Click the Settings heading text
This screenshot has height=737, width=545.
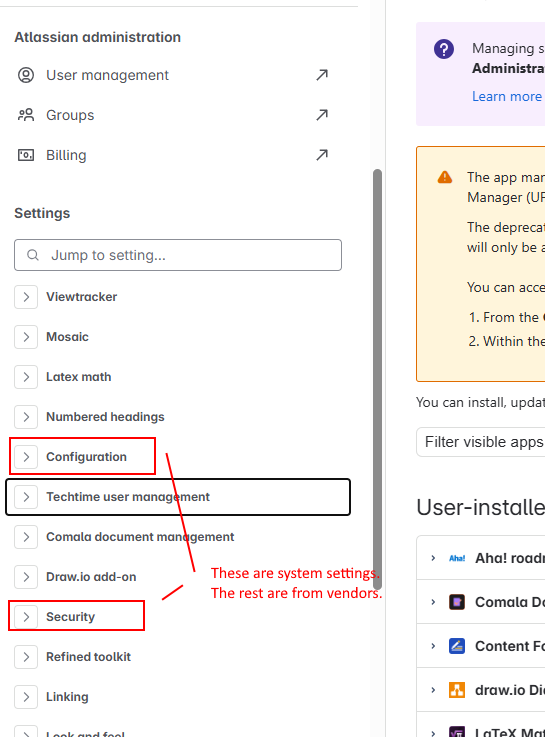42,213
